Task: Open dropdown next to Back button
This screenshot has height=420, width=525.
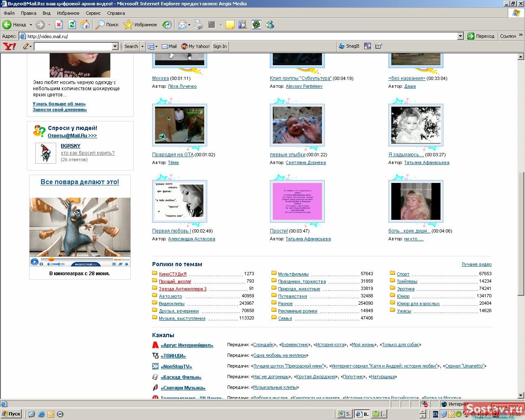Action: [x=31, y=25]
